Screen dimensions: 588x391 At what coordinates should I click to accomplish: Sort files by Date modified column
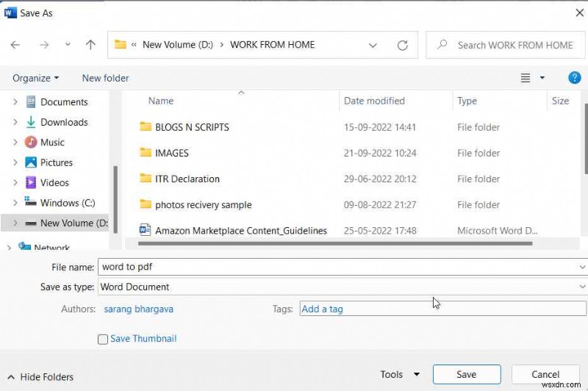374,101
